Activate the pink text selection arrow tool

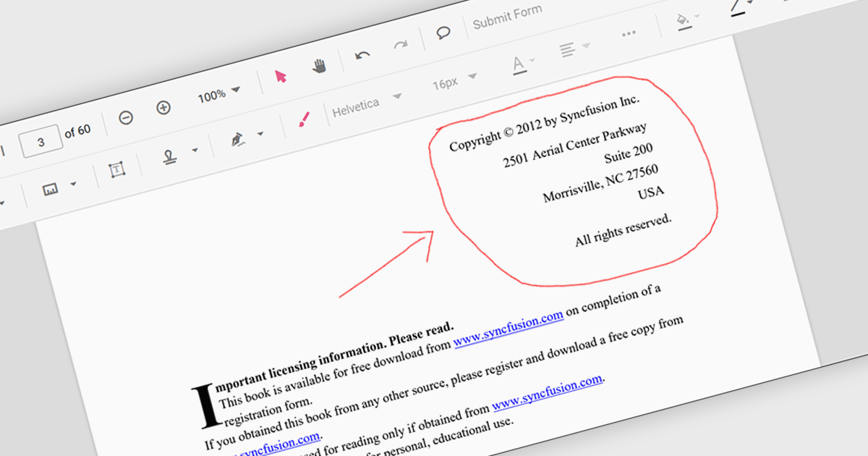click(x=281, y=76)
